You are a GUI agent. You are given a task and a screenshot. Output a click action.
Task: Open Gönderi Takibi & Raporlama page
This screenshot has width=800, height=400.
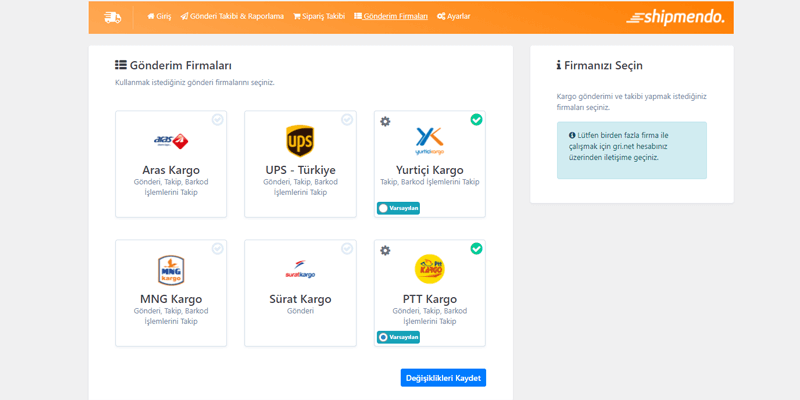232,16
